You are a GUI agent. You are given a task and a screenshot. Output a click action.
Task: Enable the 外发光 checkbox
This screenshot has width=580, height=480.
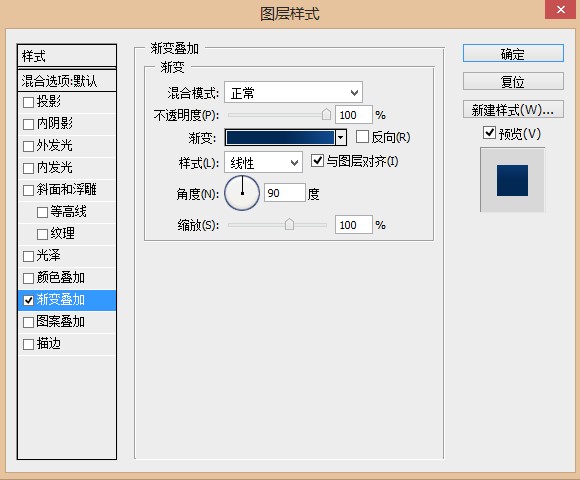(x=28, y=146)
